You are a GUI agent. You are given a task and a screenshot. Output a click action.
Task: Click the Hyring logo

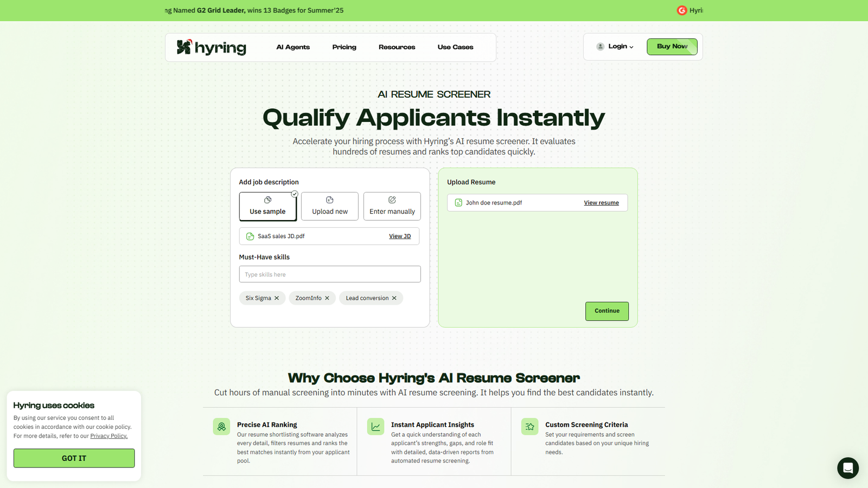click(210, 48)
